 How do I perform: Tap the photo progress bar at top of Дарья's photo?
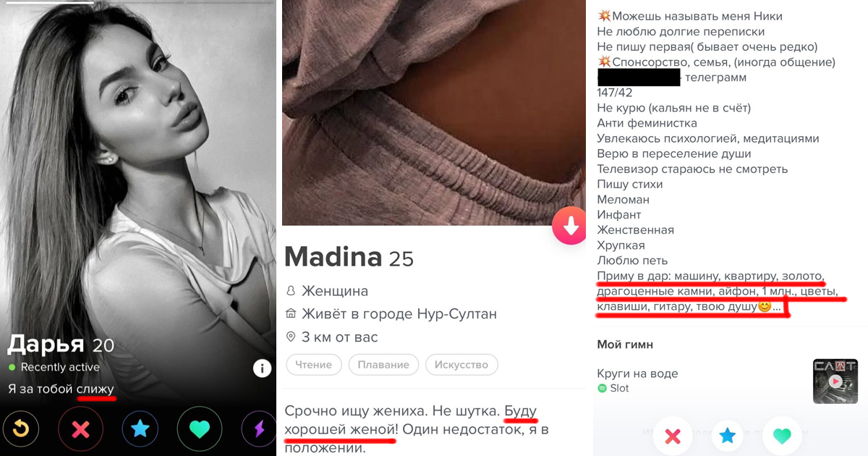47,2
